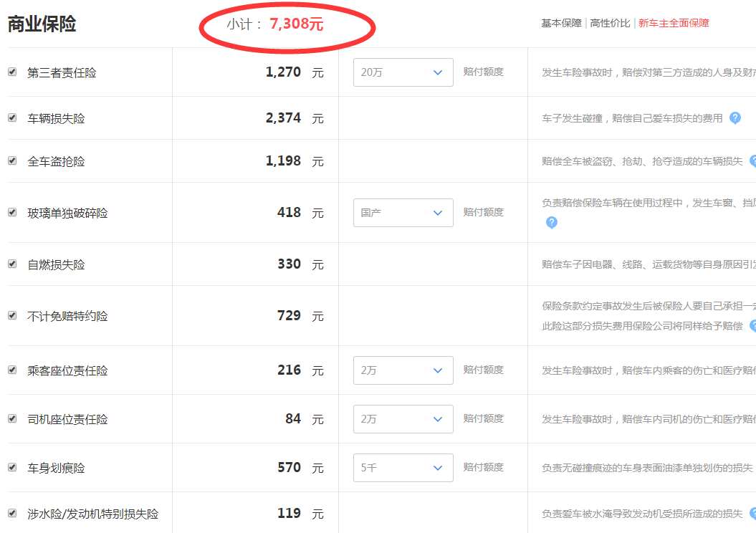Toggle the 车身划痕险 checkbox
This screenshot has height=533, width=756.
12,467
